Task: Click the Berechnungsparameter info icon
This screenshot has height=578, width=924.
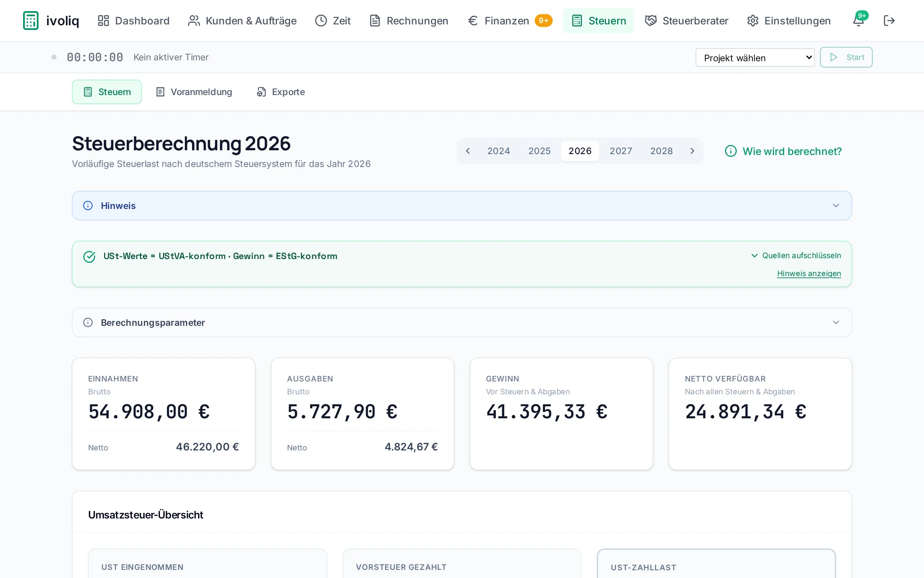Action: [88, 322]
